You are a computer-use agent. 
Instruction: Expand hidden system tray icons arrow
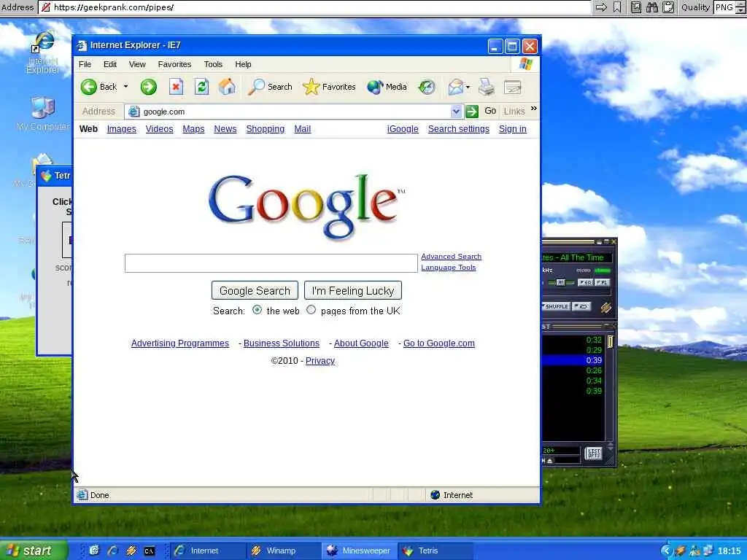coord(666,551)
